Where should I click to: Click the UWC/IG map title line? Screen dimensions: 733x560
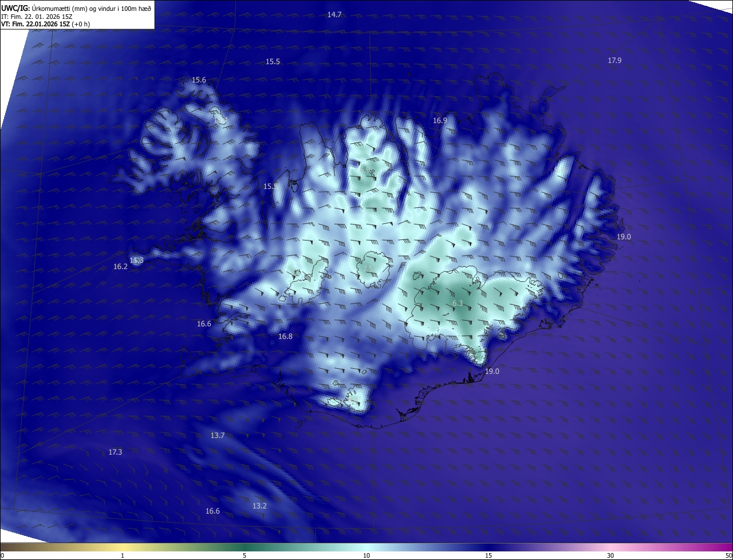coord(76,8)
